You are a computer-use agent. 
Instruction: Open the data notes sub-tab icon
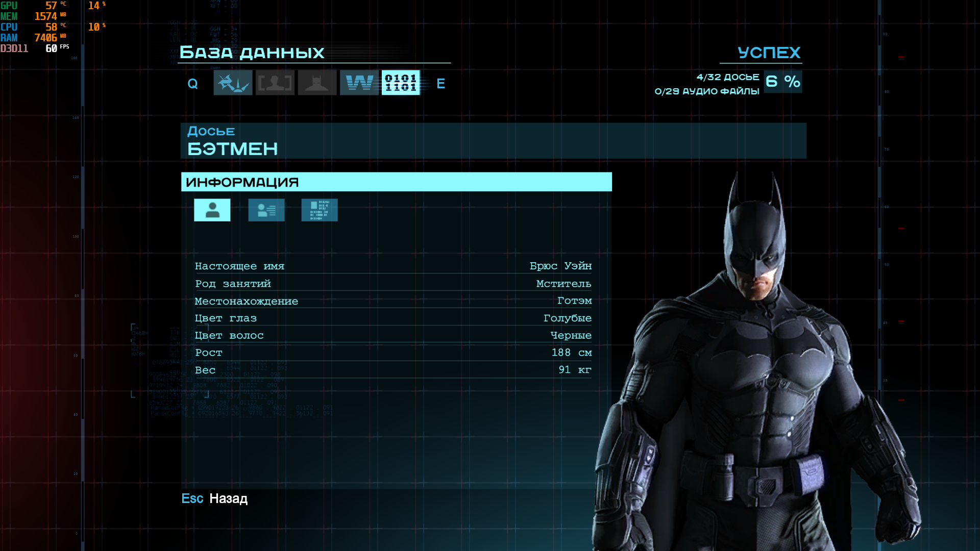coord(320,210)
